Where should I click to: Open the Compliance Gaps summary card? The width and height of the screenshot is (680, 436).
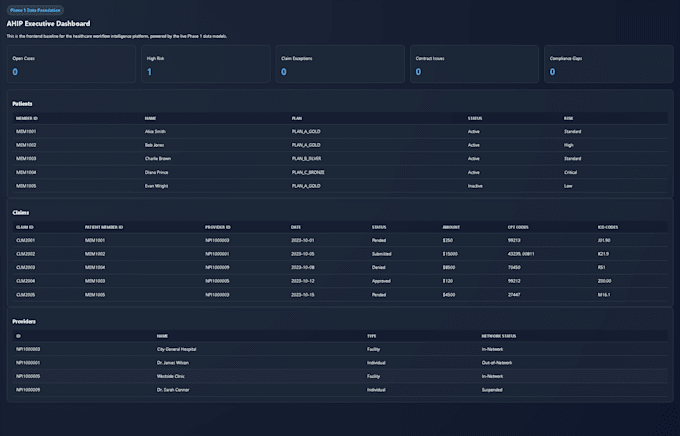point(609,64)
